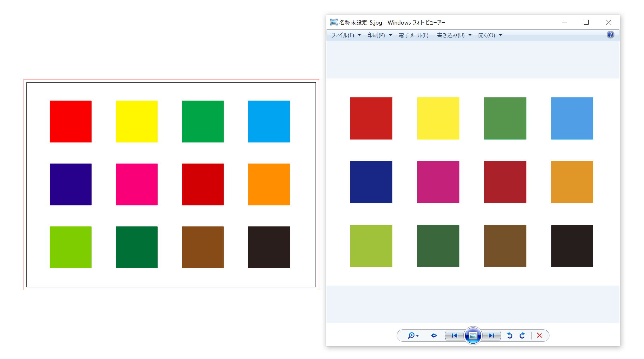Go to the next image

coord(491,335)
